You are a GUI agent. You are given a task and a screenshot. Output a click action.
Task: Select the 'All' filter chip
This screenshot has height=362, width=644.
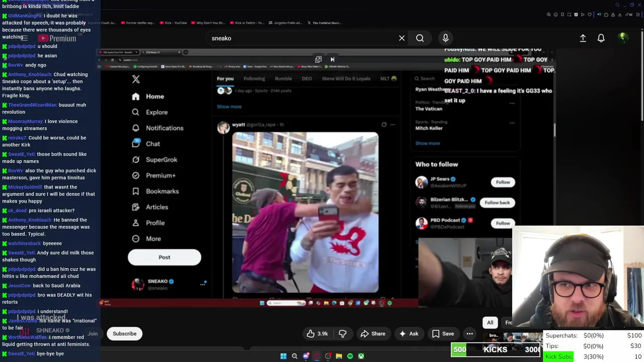(x=490, y=322)
